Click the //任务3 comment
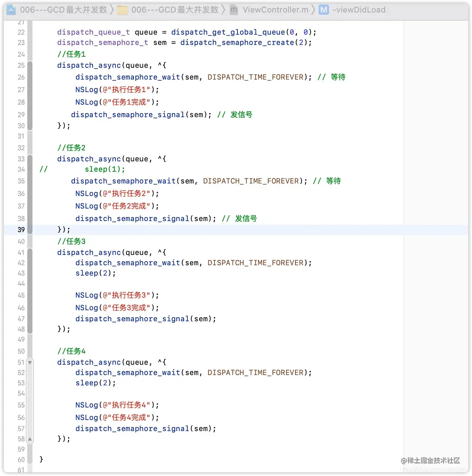This screenshot has height=476, width=472. pyautogui.click(x=72, y=242)
